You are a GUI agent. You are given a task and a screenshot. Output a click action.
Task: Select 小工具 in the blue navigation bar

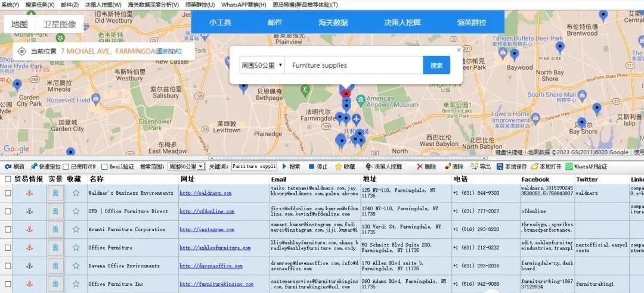pos(220,23)
